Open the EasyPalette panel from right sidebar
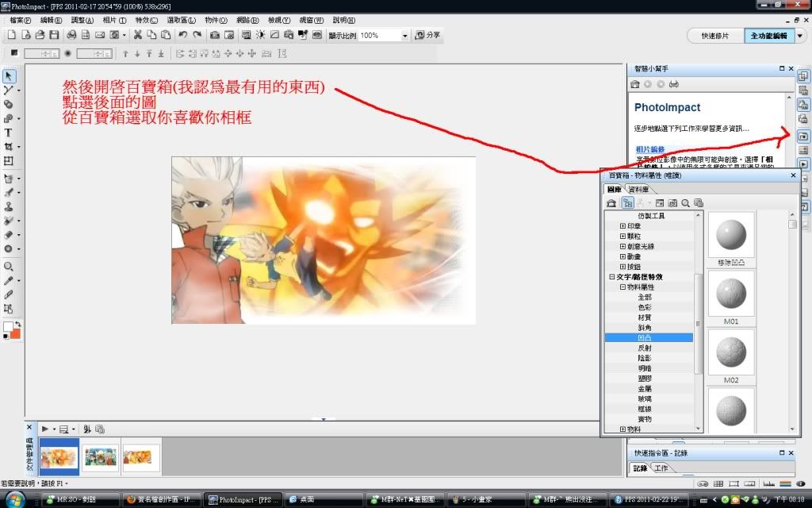The image size is (812, 508). (802, 136)
